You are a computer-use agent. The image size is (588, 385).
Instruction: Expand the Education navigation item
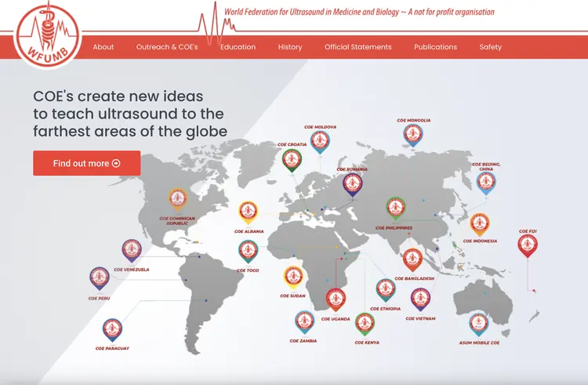tap(238, 47)
